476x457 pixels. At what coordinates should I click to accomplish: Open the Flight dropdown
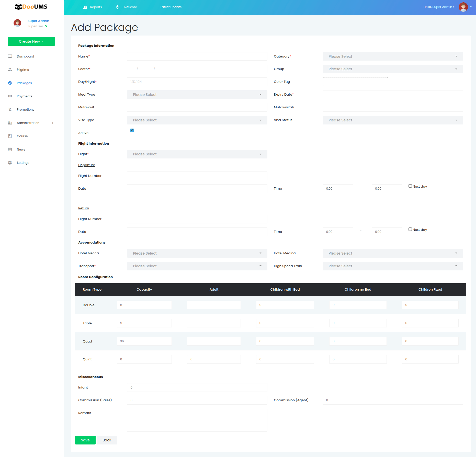197,154
